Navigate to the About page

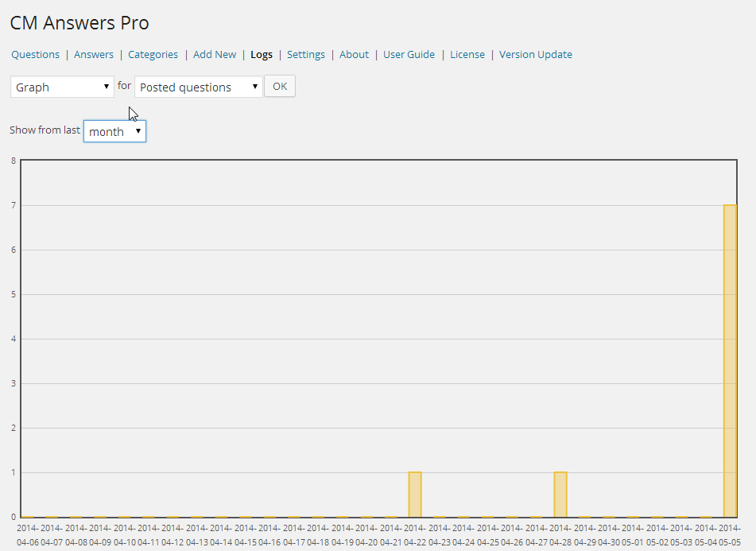pos(354,55)
